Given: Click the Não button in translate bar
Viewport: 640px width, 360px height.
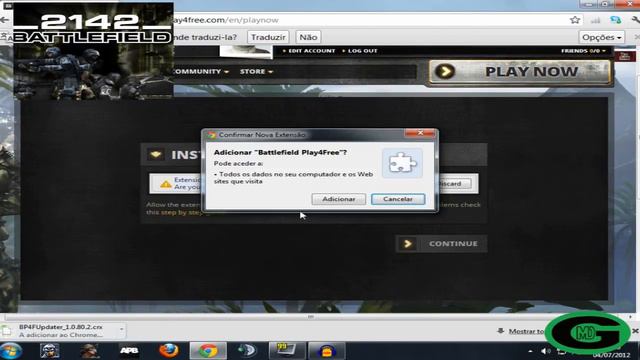Looking at the screenshot, I should [308, 37].
